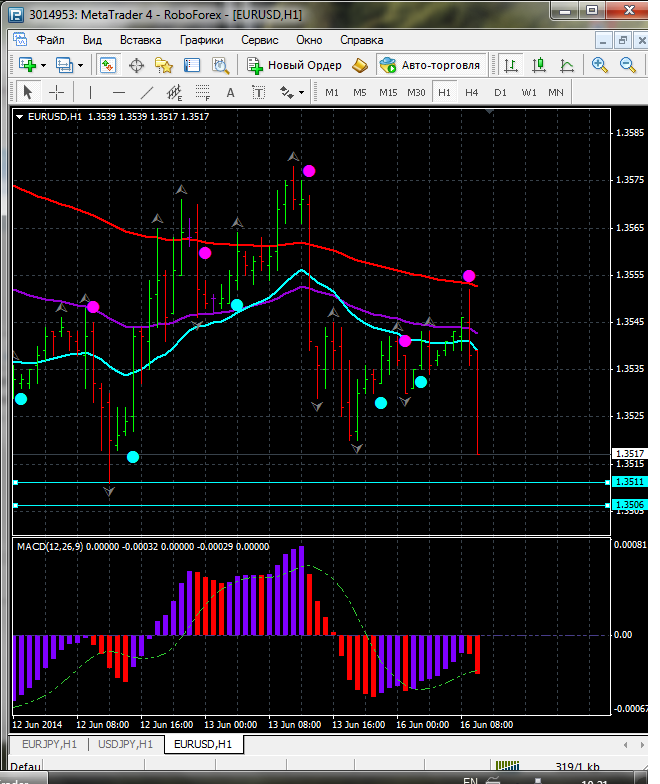Switch to the USDJPY,H1 chart tab
This screenshot has width=660, height=784.
point(125,744)
